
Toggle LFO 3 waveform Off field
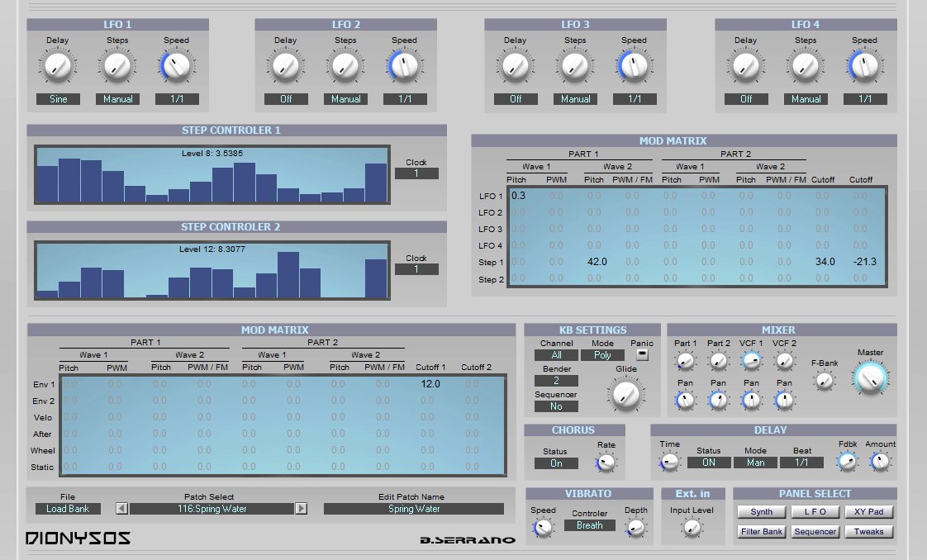pyautogui.click(x=516, y=99)
